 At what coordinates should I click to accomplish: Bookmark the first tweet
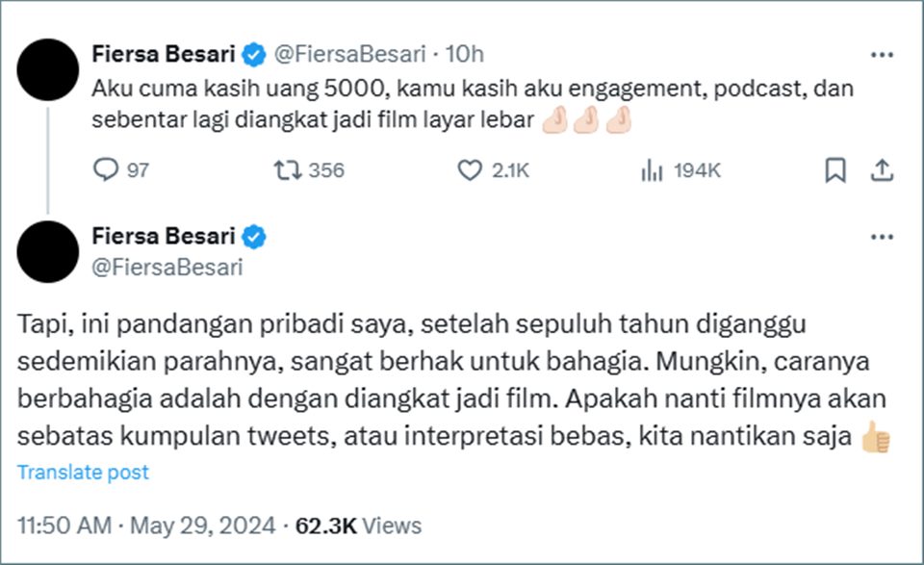(835, 169)
